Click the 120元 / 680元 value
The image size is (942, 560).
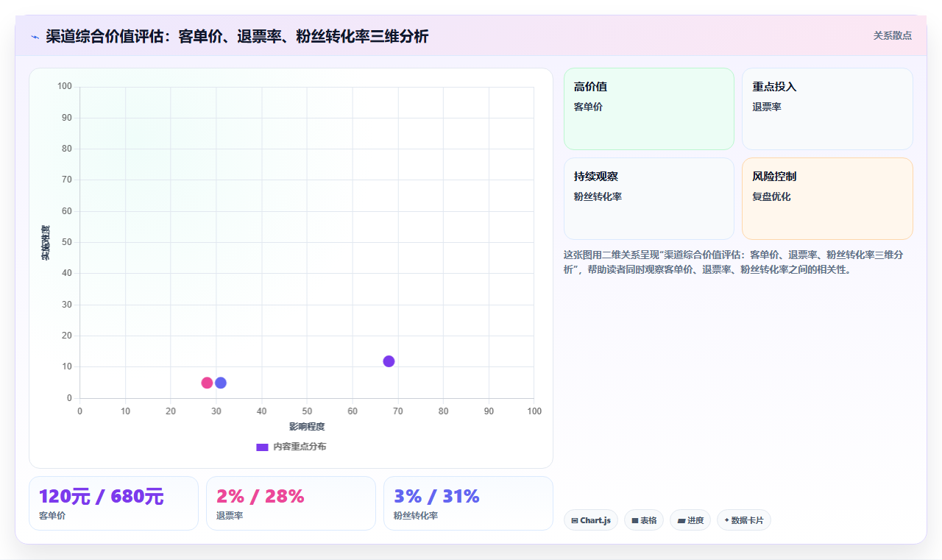(102, 497)
